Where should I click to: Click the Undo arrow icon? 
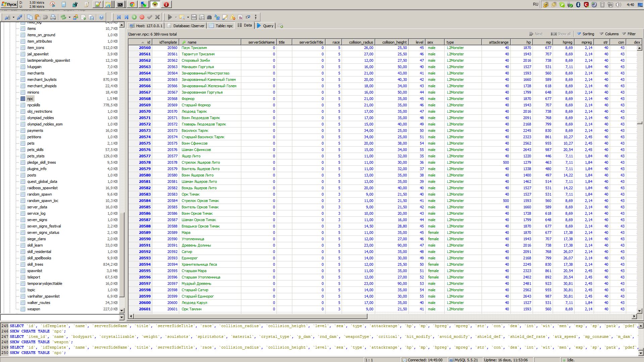(45, 17)
